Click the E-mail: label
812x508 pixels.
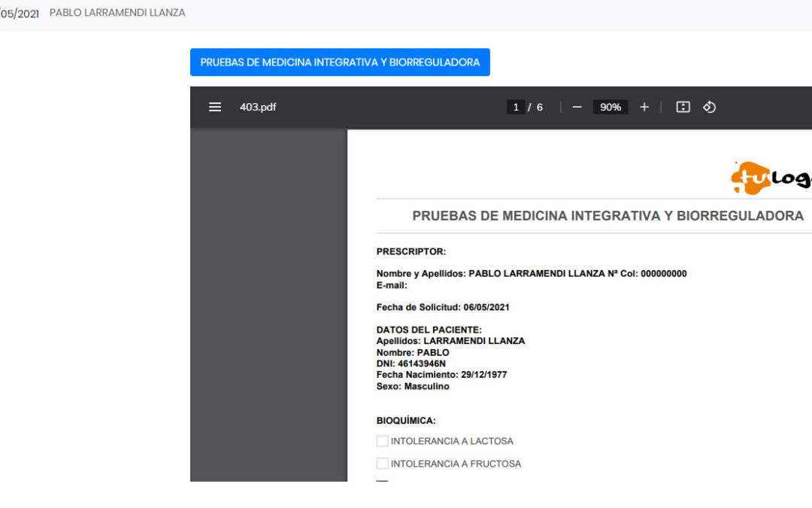pos(392,285)
